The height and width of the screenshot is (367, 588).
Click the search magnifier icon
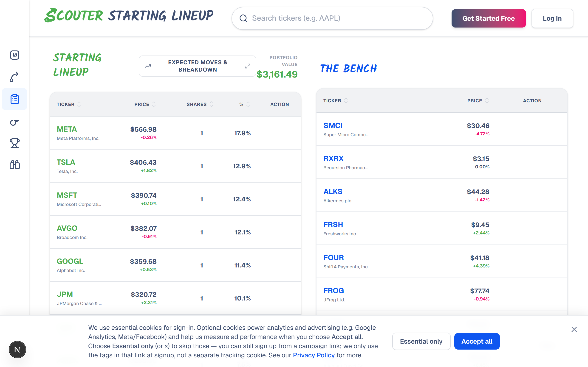[x=243, y=18]
